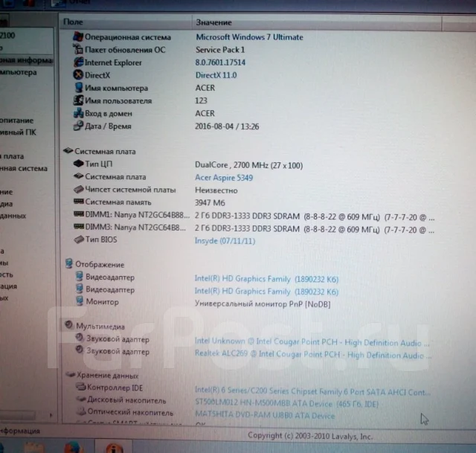Open the Realtek ALC269 audio adapter link
The image size is (476, 453).
(312, 355)
